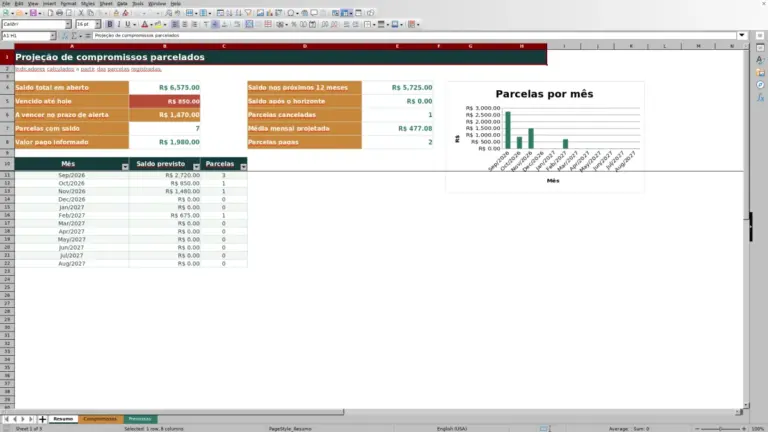Open the Font Name dropdown
This screenshot has height=432, width=768.
pyautogui.click(x=68, y=24)
